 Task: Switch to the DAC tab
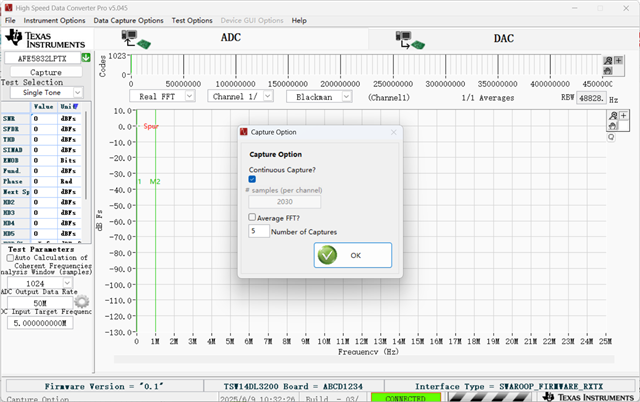[504, 38]
